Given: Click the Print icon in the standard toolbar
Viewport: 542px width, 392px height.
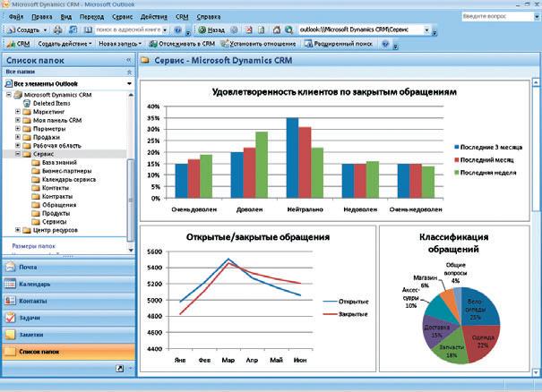Looking at the screenshot, I should point(57,30).
